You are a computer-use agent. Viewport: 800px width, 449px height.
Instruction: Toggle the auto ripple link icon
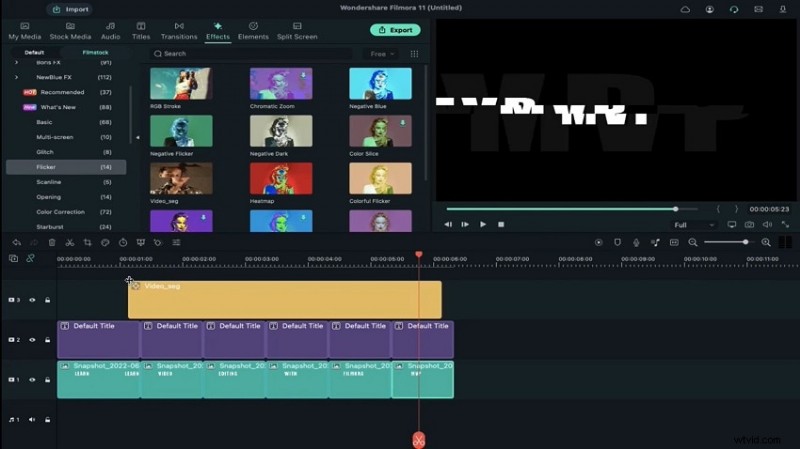tap(30, 259)
